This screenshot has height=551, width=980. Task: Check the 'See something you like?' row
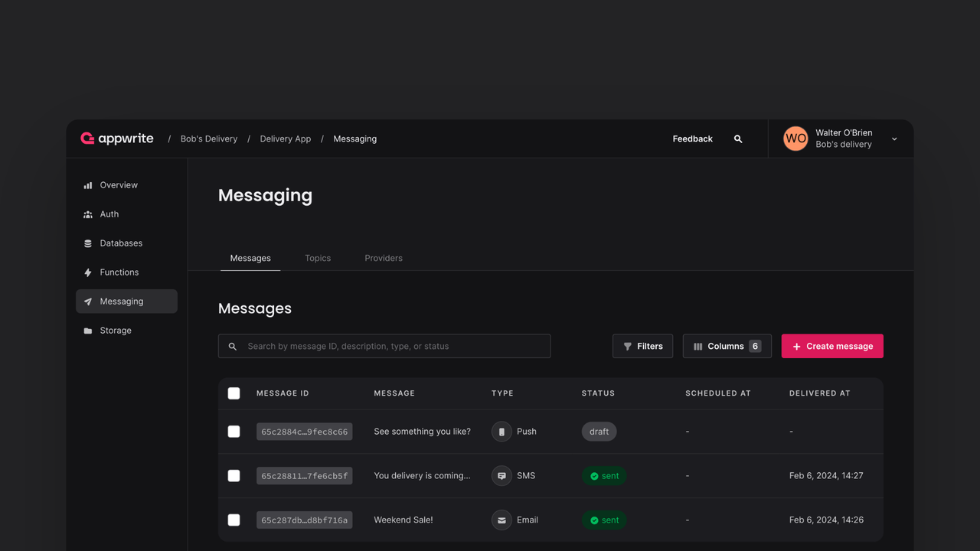[234, 432]
